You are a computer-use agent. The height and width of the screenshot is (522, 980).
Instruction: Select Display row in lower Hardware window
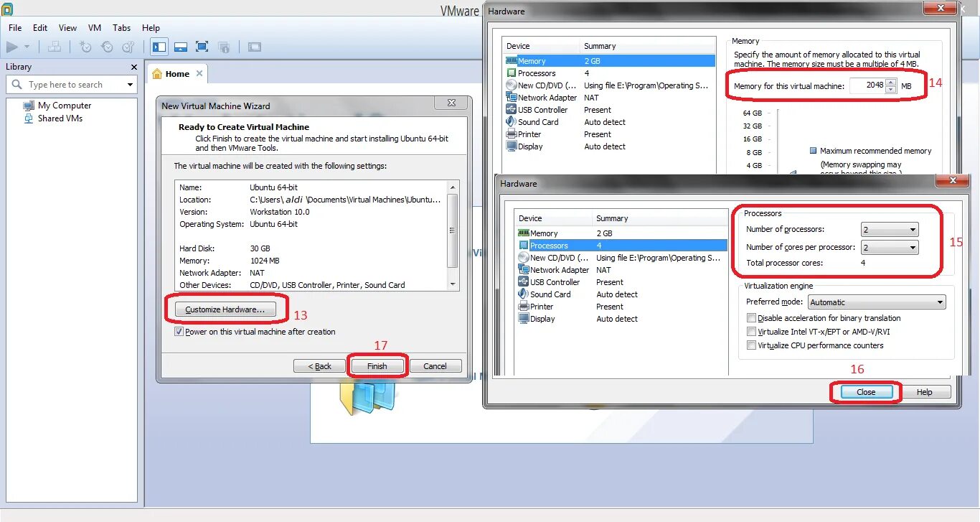click(621, 319)
